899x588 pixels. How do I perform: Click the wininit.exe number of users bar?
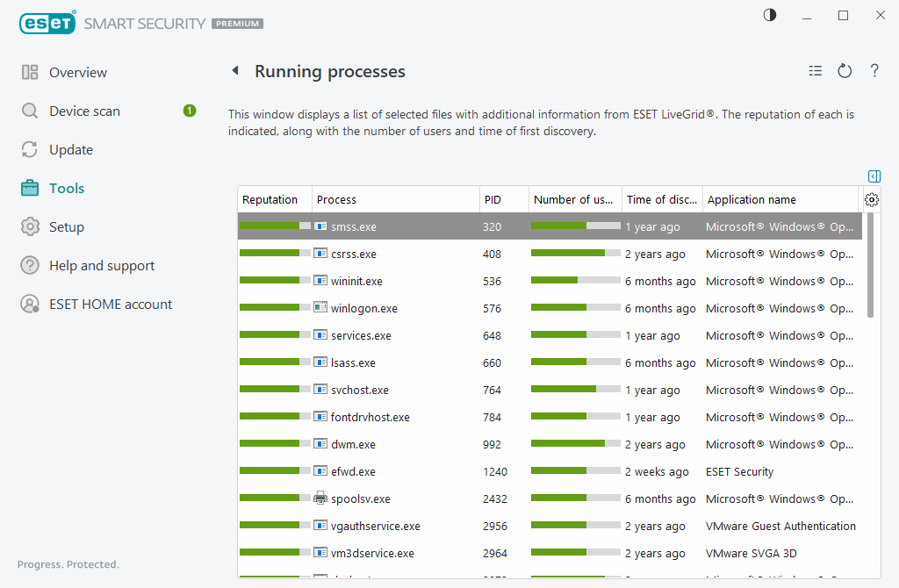point(576,280)
